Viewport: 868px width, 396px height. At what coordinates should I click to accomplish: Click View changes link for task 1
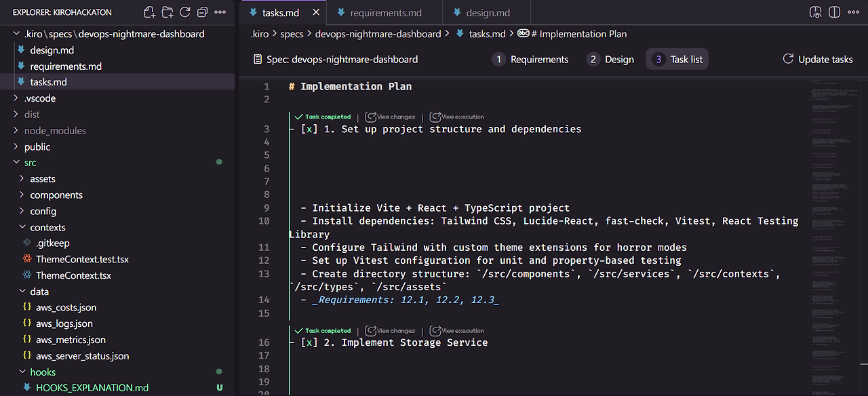point(396,117)
